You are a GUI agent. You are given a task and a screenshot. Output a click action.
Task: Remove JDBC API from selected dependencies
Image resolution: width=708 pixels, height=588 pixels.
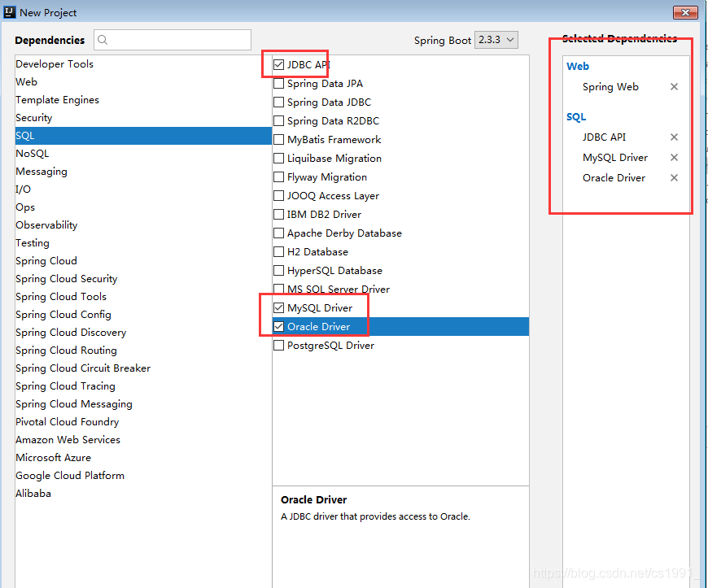[674, 137]
